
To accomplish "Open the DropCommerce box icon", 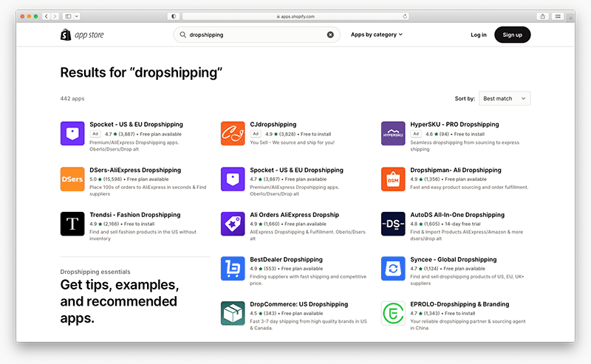I will tap(233, 313).
